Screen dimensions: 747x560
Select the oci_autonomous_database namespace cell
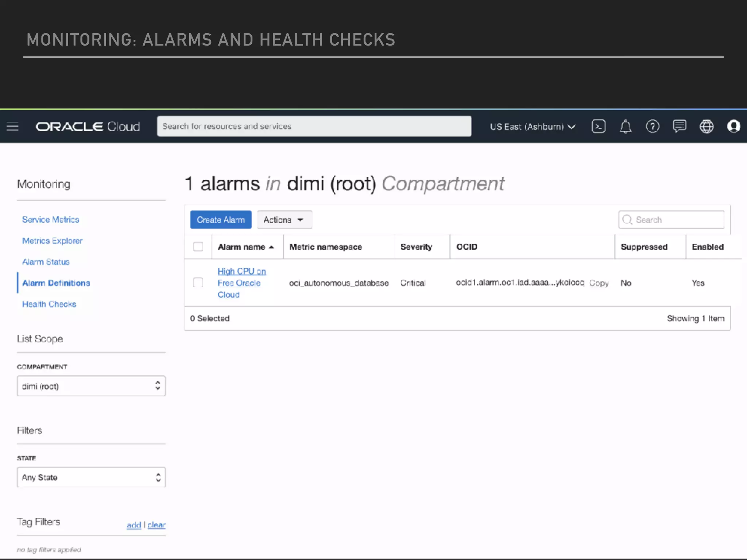339,283
